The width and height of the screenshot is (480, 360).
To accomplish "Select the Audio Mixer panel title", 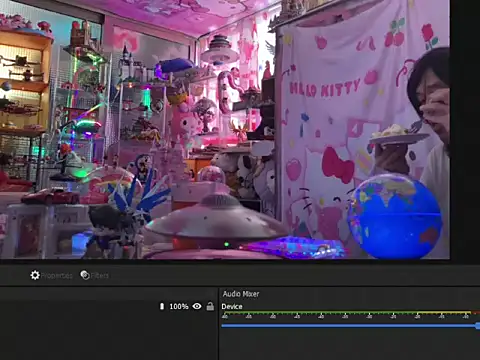I will 241,294.
